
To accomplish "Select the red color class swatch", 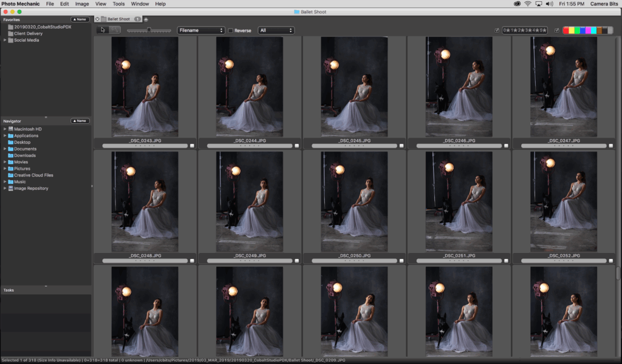I will point(566,30).
